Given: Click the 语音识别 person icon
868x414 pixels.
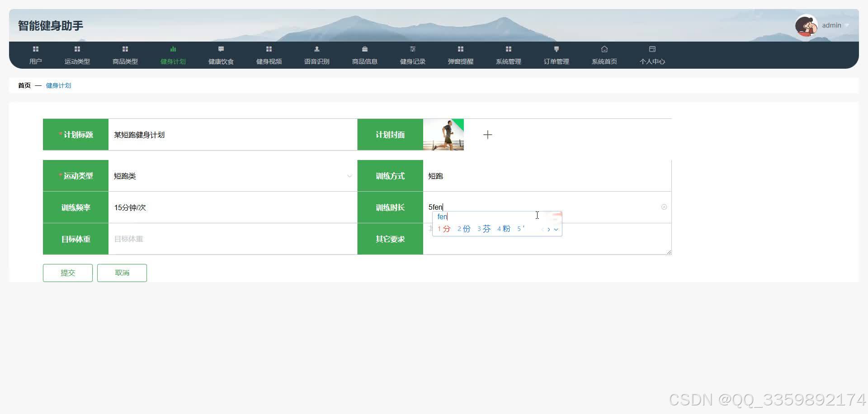Looking at the screenshot, I should [x=317, y=49].
